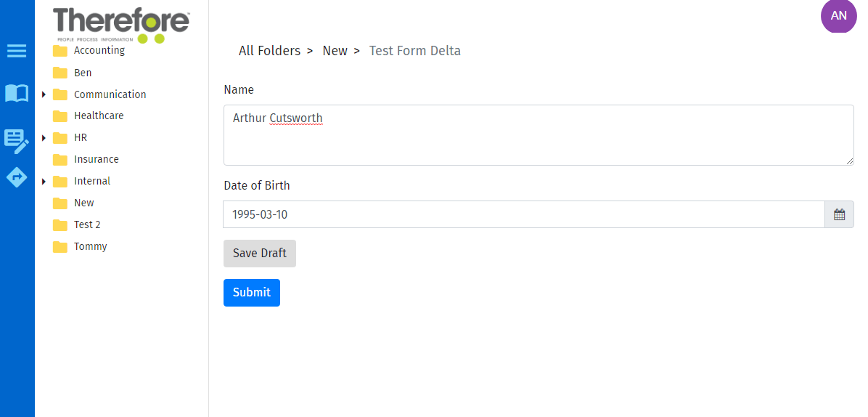Image resolution: width=868 pixels, height=417 pixels.
Task: Submit the form
Action: tap(251, 293)
